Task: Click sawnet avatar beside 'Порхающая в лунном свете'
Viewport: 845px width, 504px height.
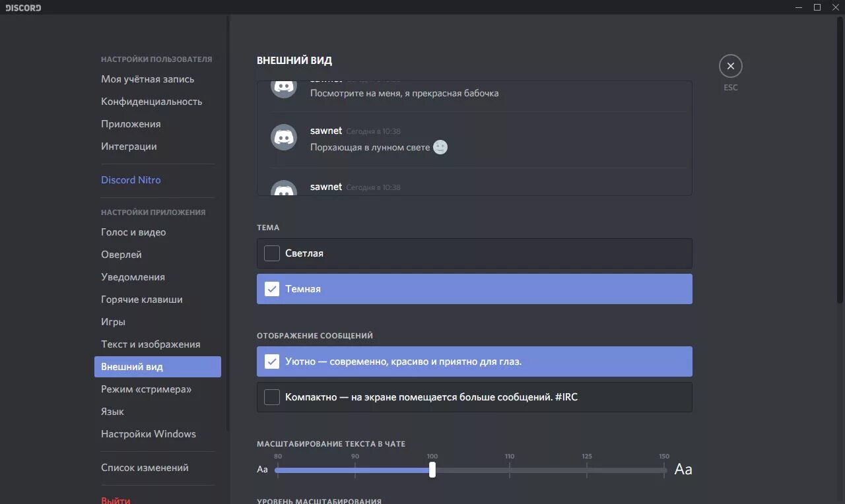Action: coord(284,137)
